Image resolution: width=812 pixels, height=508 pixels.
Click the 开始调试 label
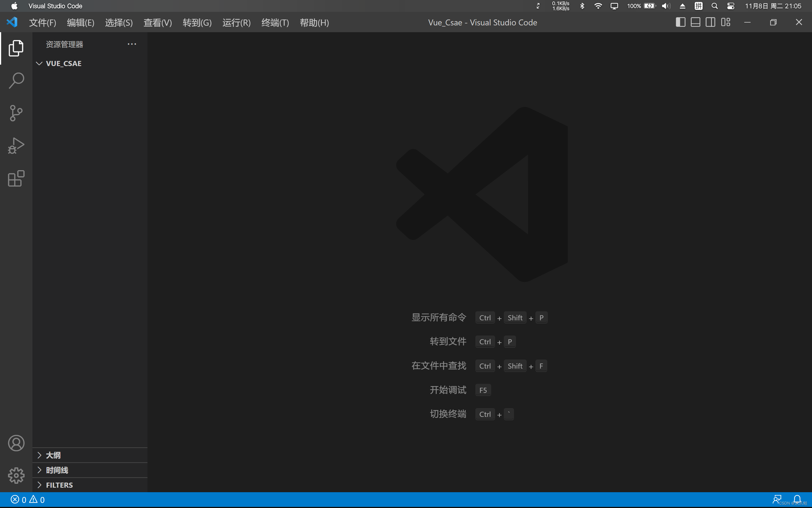(448, 390)
